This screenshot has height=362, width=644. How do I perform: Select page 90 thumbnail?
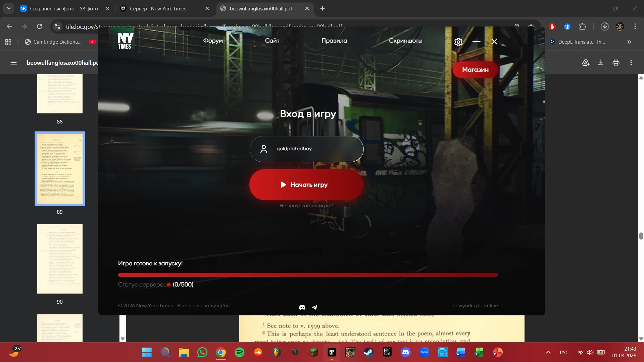pos(60,259)
